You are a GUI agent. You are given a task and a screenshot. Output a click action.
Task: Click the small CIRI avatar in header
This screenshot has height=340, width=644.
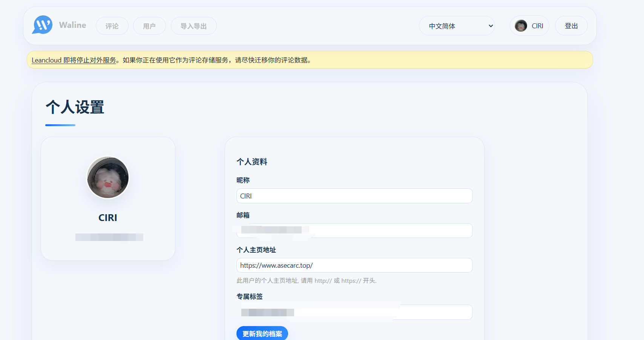(521, 26)
